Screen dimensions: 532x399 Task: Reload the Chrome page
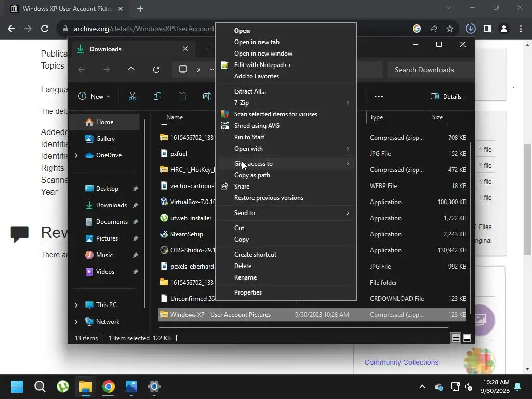45,29
